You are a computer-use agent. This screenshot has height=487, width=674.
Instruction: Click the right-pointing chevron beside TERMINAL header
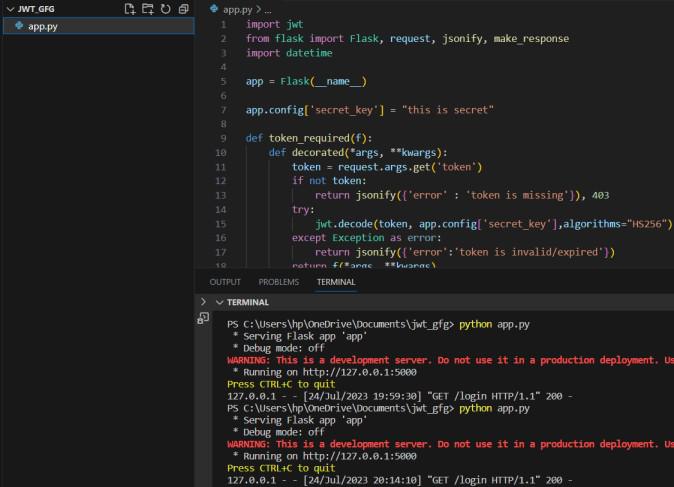204,302
